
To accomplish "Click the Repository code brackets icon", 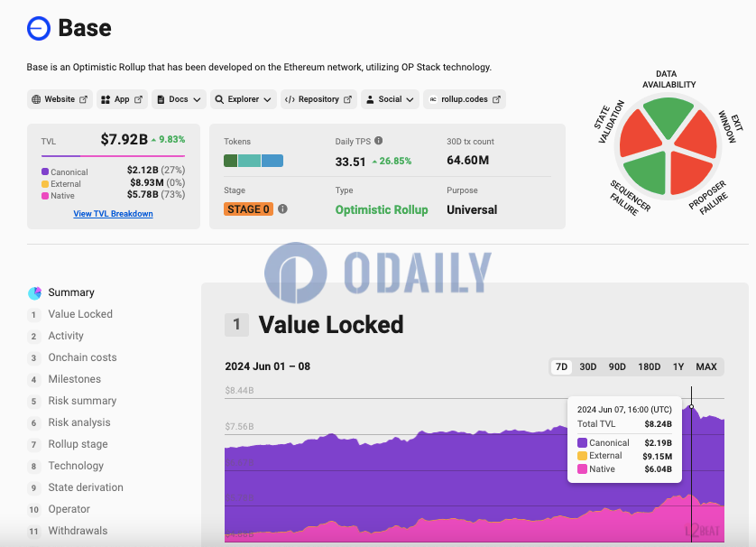I will click(290, 99).
